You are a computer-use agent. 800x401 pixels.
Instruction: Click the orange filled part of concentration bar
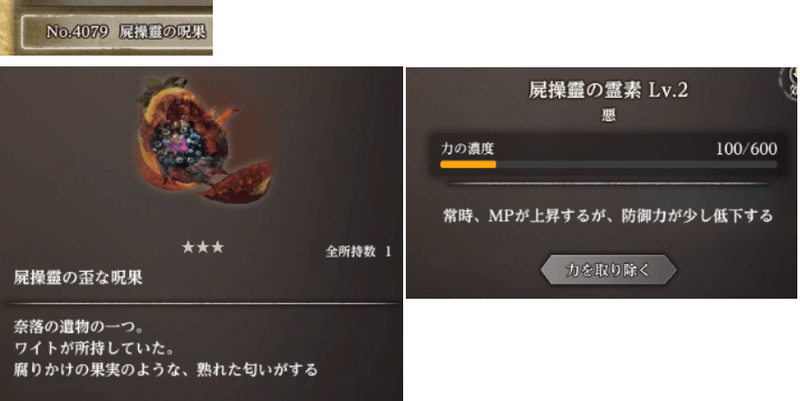point(468,164)
